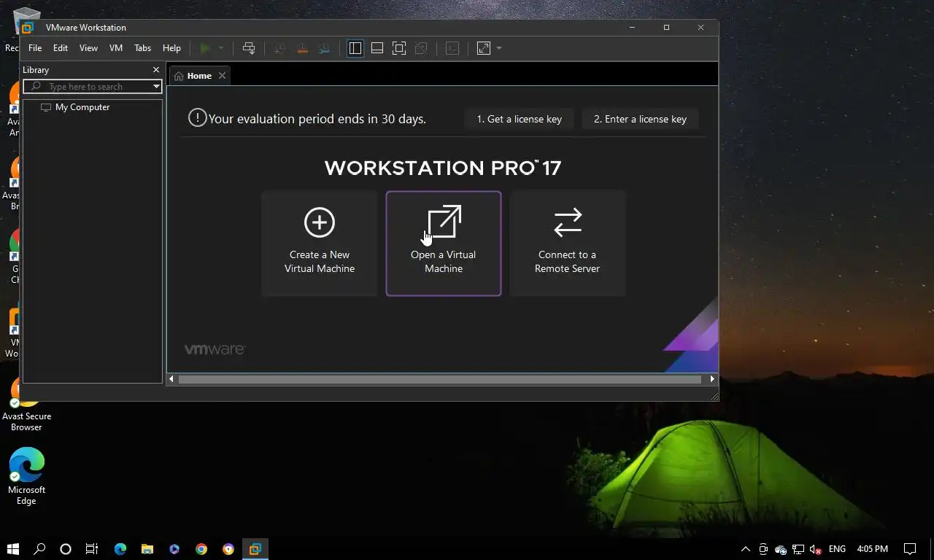Open the View menu
Viewport: 934px width, 560px height.
pyautogui.click(x=88, y=48)
